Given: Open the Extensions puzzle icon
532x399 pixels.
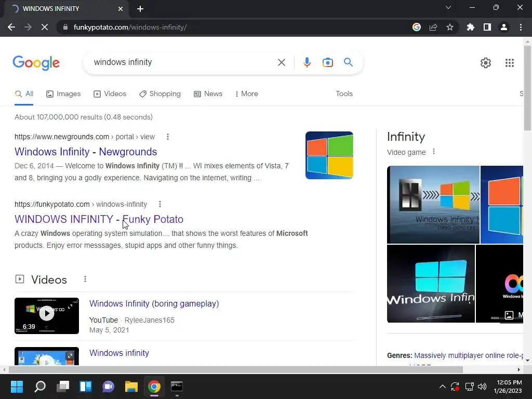Looking at the screenshot, I should (471, 27).
